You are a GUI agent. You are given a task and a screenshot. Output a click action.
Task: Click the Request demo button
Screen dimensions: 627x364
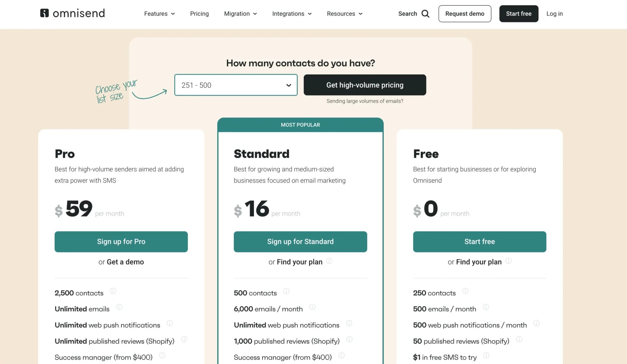pos(465,13)
